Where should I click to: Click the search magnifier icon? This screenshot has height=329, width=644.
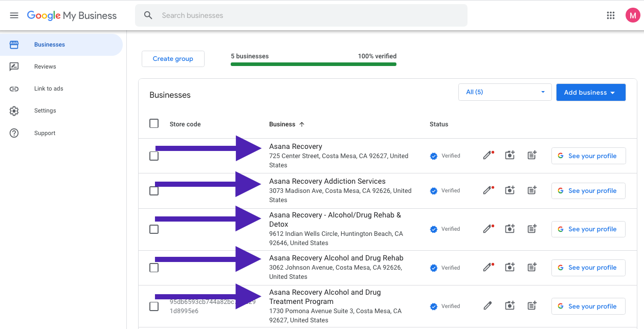click(148, 15)
